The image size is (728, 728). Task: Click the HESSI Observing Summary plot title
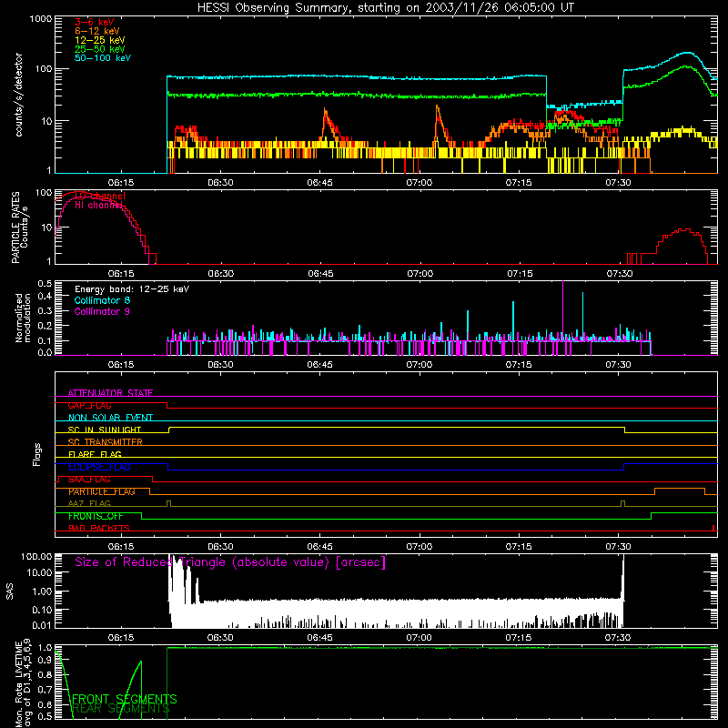386,8
